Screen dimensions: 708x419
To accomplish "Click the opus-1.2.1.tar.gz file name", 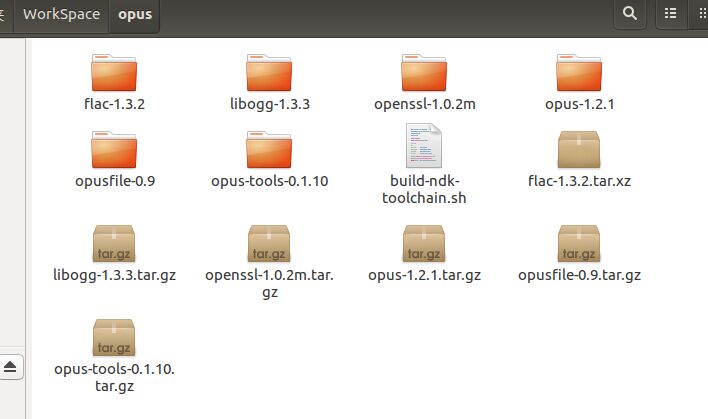I will pyautogui.click(x=424, y=275).
